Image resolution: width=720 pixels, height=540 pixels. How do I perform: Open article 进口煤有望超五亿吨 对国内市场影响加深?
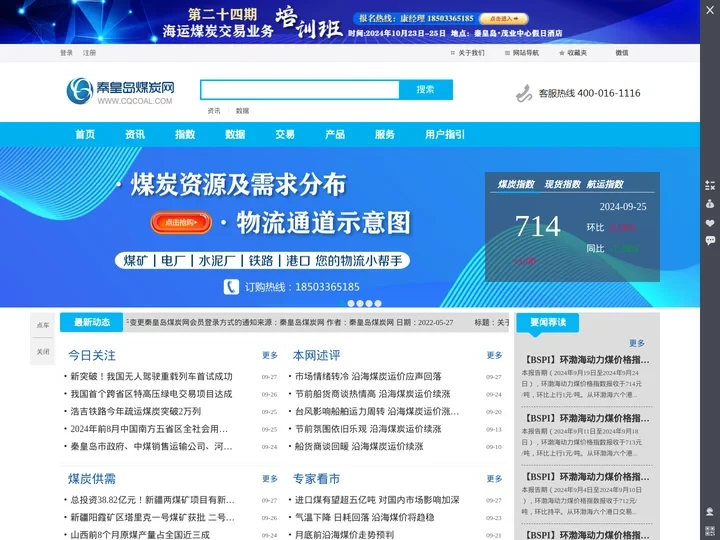point(377,500)
